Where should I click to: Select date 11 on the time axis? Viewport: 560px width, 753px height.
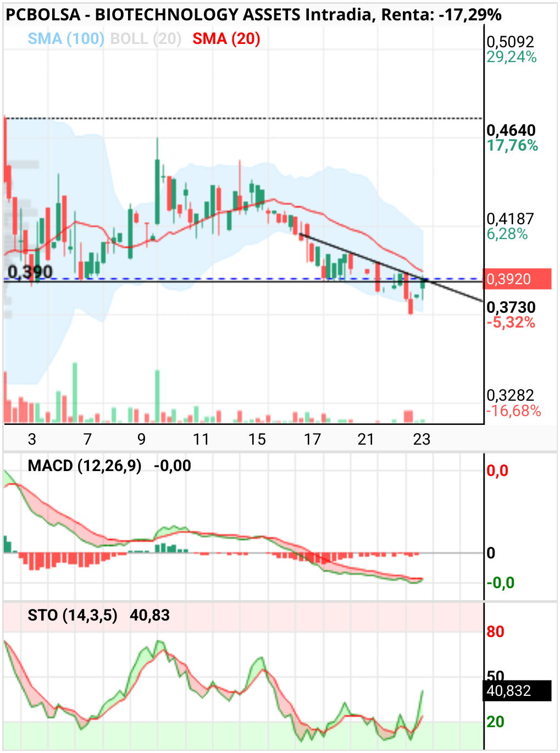click(201, 439)
